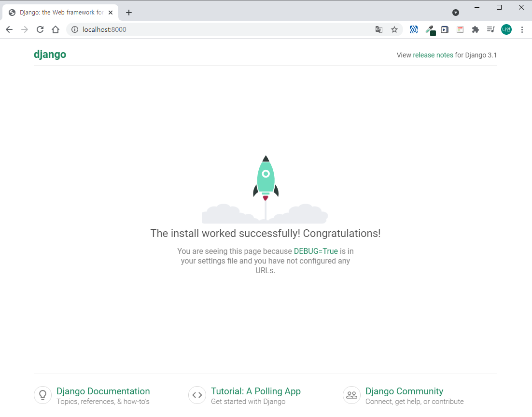This screenshot has width=532, height=417.
Task: Open the Django Documentation link
Action: (103, 391)
